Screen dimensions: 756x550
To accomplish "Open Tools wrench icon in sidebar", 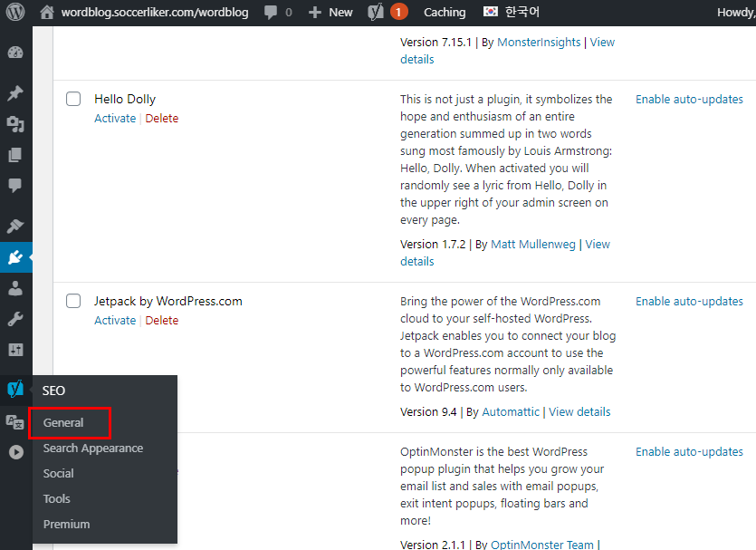I will point(15,319).
